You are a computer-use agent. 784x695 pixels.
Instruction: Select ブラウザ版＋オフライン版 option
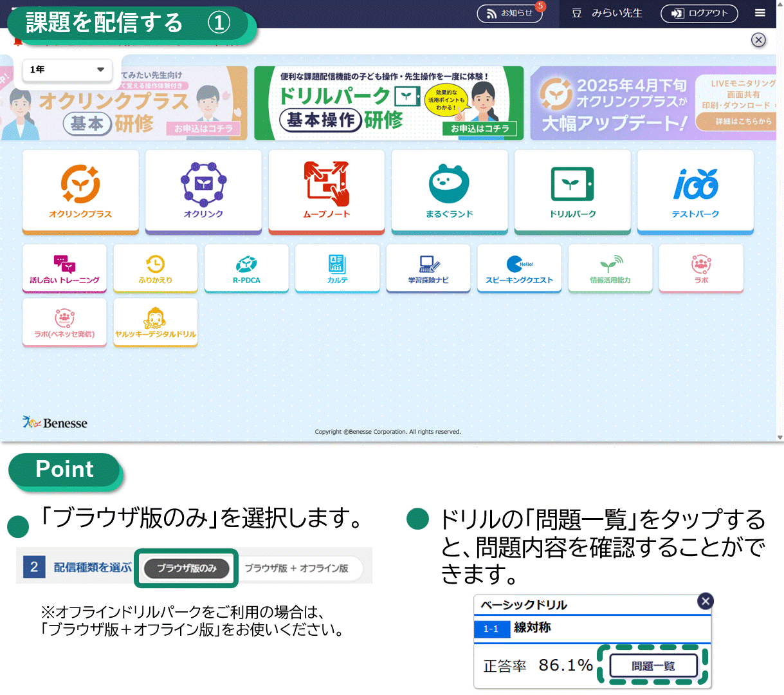(296, 568)
